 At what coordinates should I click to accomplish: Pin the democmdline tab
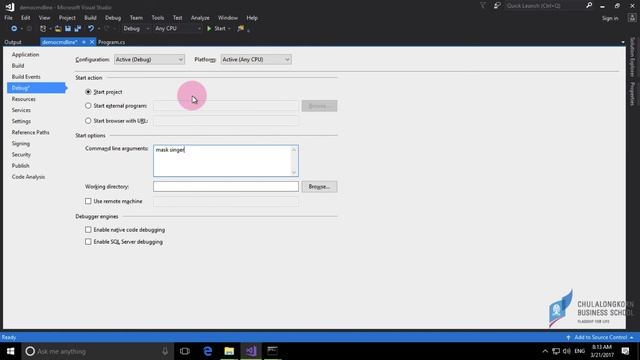84,42
